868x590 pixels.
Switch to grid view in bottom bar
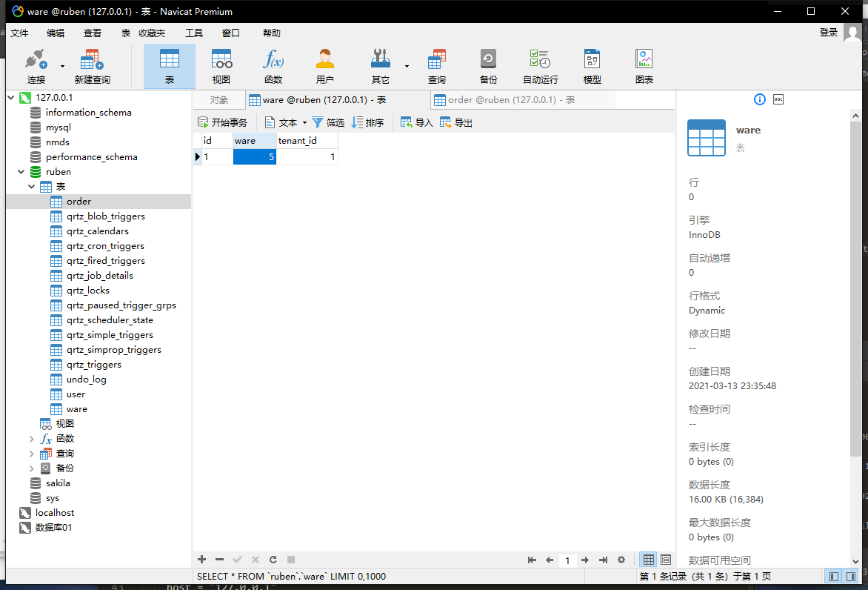click(649, 560)
